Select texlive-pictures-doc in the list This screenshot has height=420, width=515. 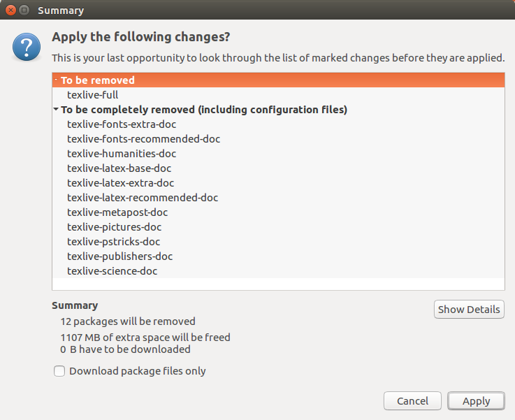coord(114,227)
